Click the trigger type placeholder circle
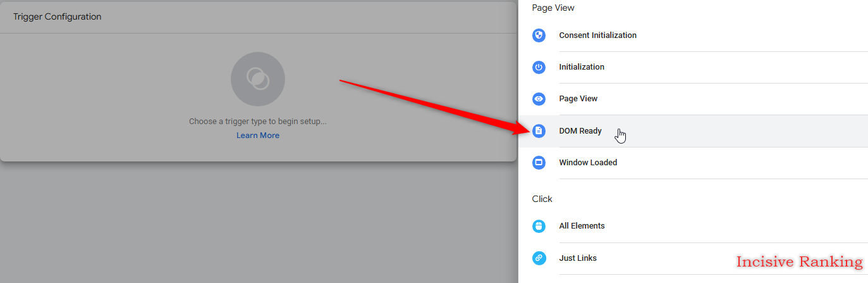The height and width of the screenshot is (283, 868). coord(258,79)
